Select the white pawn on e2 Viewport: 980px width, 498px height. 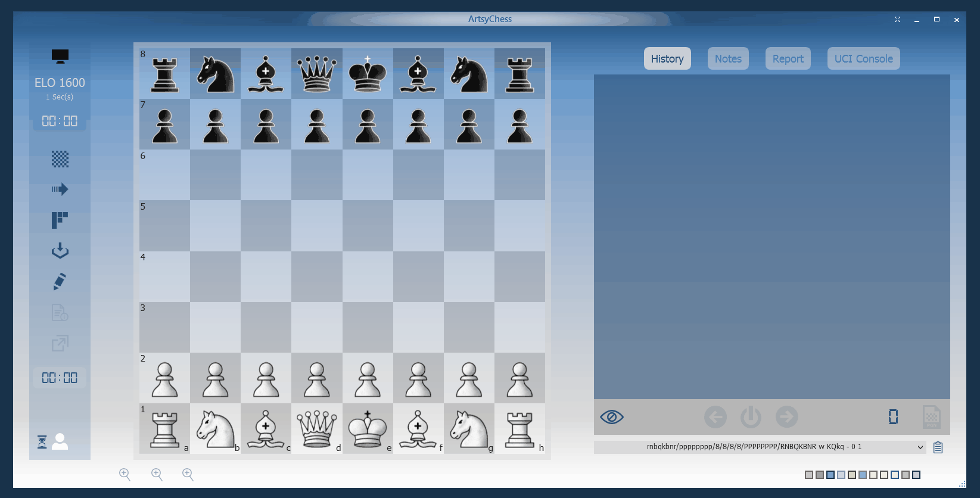[x=368, y=379]
